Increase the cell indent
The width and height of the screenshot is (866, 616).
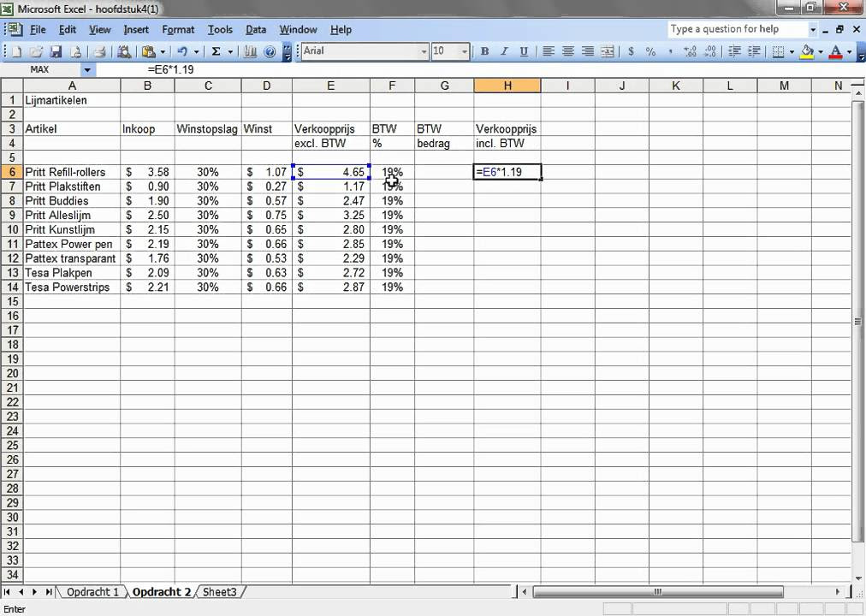pos(754,51)
